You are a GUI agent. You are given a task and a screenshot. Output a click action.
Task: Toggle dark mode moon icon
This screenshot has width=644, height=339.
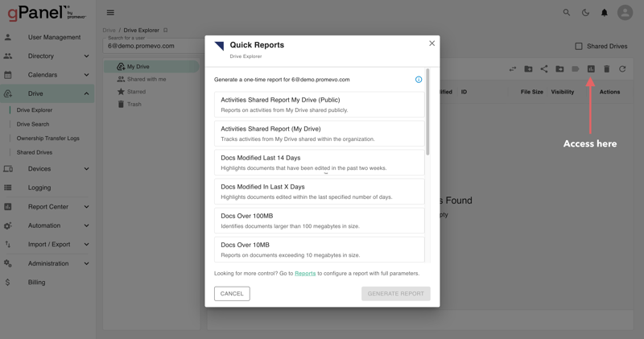coord(585,13)
